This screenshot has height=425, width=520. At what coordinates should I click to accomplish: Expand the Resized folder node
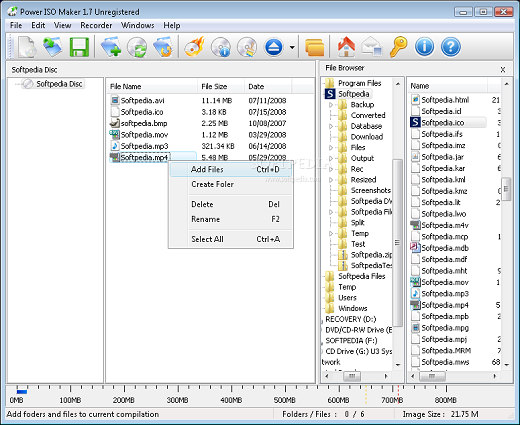pyautogui.click(x=331, y=180)
